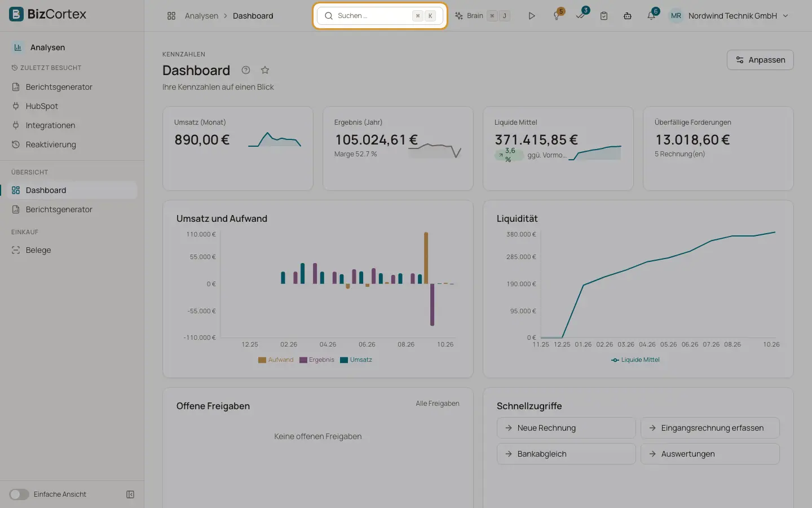Open the Umsatz (Monat) card
812x508 pixels.
238,148
